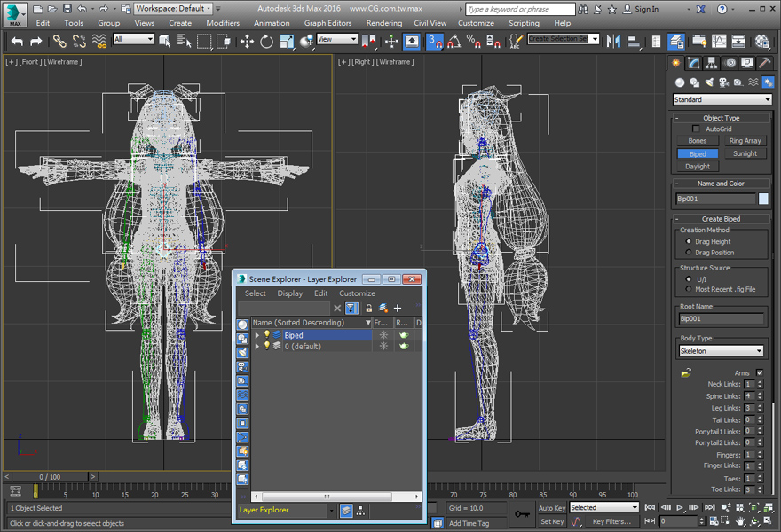This screenshot has width=781, height=532.
Task: Enable the AutoGrid checkbox
Action: [696, 129]
